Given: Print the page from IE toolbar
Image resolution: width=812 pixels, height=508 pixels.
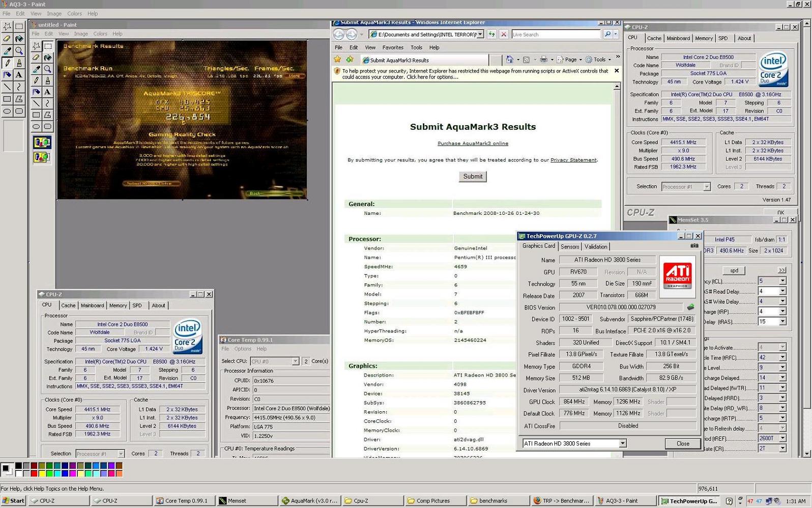Looking at the screenshot, I should tap(543, 60).
